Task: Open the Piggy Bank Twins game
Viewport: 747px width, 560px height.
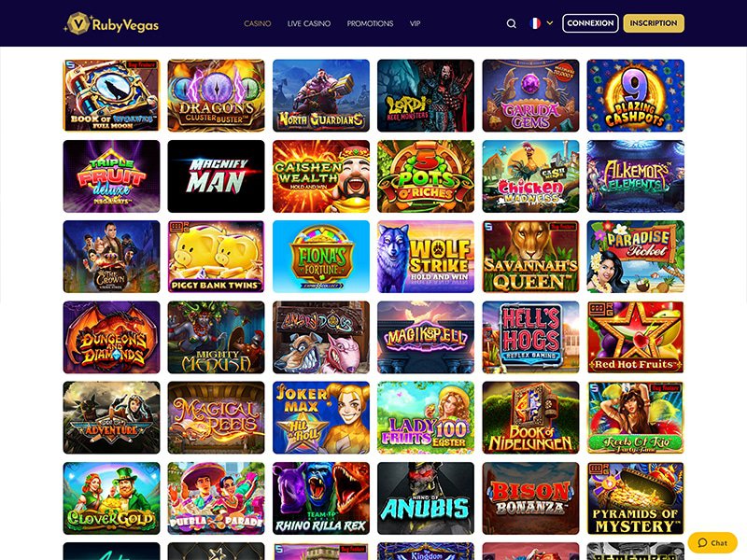Action: point(216,257)
